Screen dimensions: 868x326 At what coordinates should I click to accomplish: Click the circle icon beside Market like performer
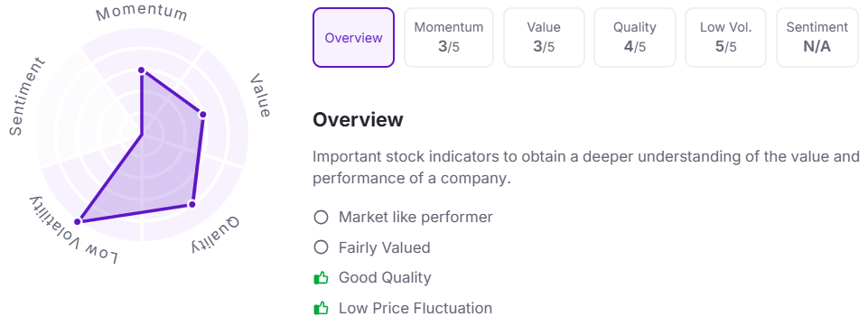[321, 217]
